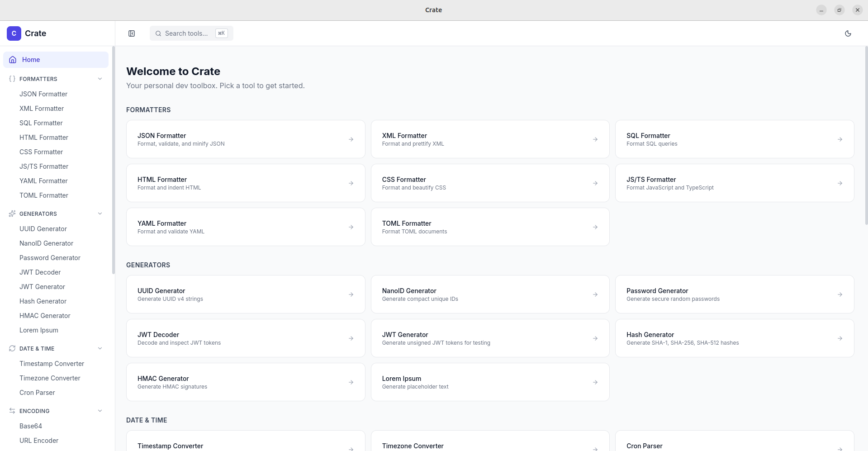Collapse the Date & Time section chevron
This screenshot has width=868, height=451.
click(x=100, y=348)
